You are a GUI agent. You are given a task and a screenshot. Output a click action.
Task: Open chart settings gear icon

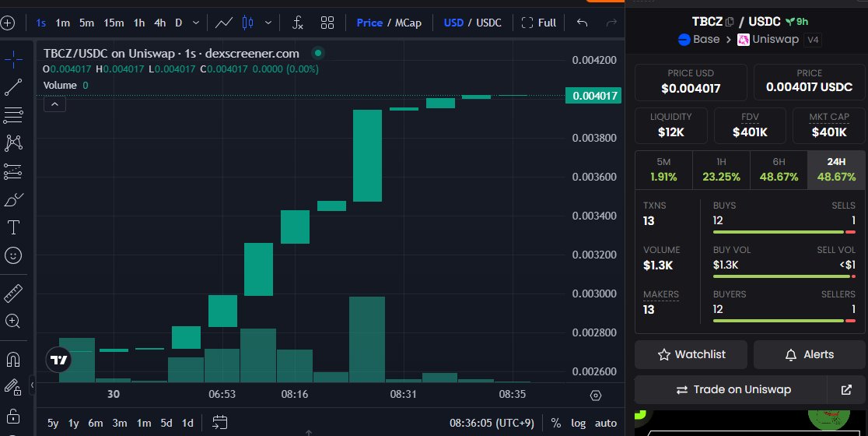point(596,396)
